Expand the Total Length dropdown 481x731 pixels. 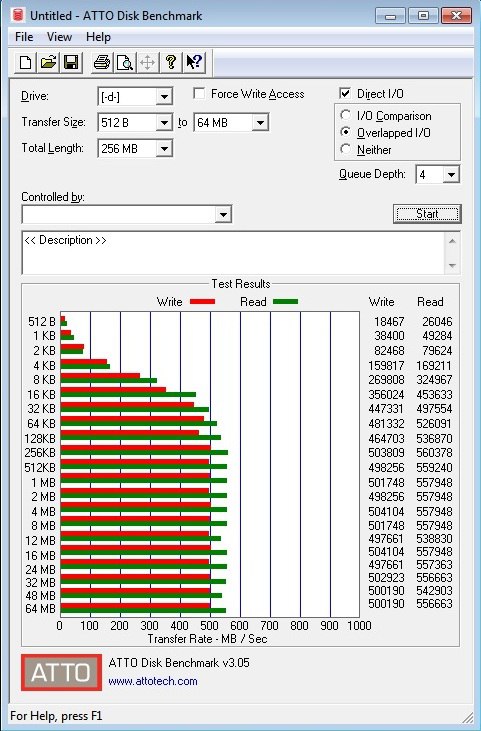point(164,149)
